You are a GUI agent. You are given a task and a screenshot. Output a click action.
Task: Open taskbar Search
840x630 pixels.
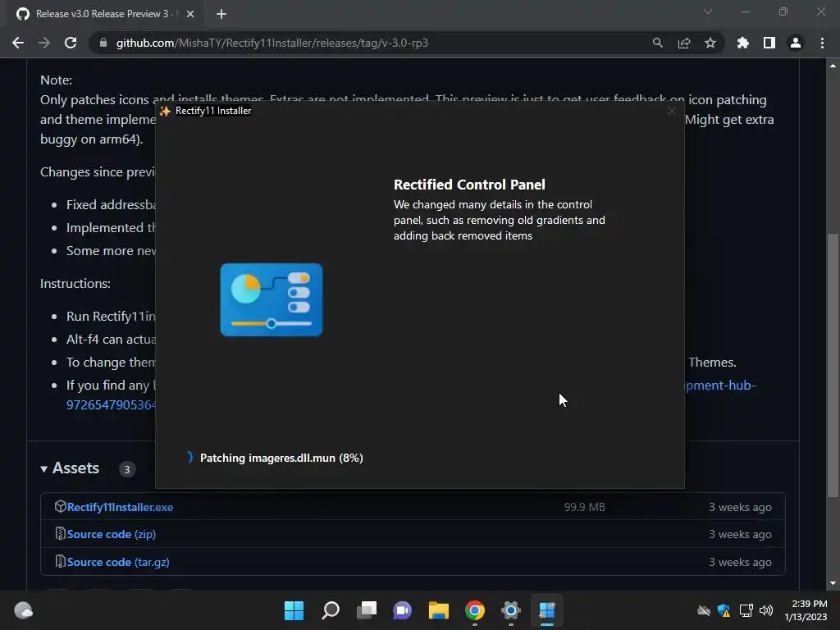point(330,610)
